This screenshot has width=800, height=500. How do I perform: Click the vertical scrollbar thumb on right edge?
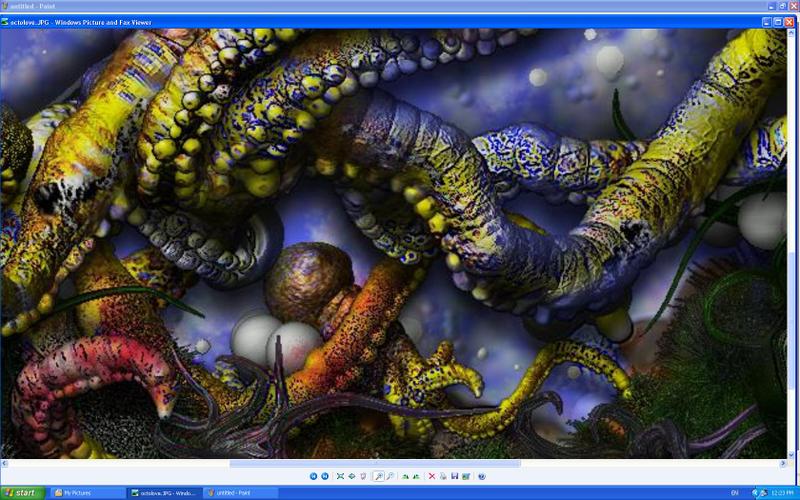(790, 321)
